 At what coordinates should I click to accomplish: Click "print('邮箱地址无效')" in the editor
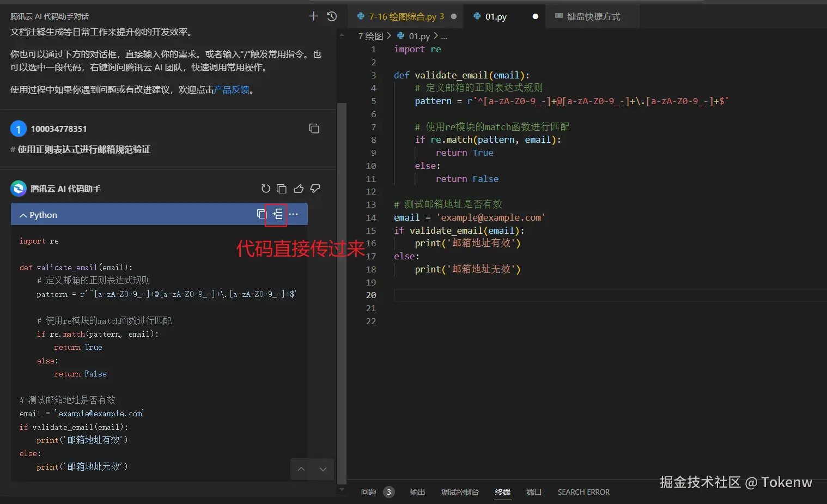tap(467, 269)
